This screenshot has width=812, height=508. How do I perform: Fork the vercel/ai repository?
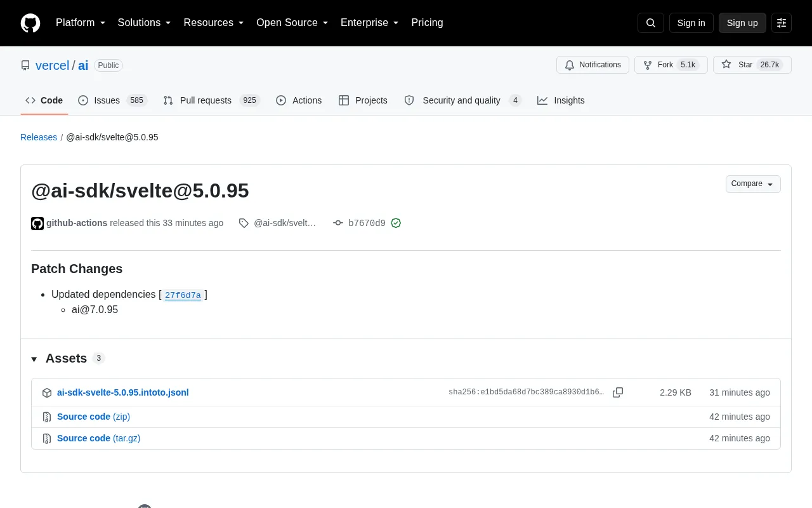tap(671, 65)
